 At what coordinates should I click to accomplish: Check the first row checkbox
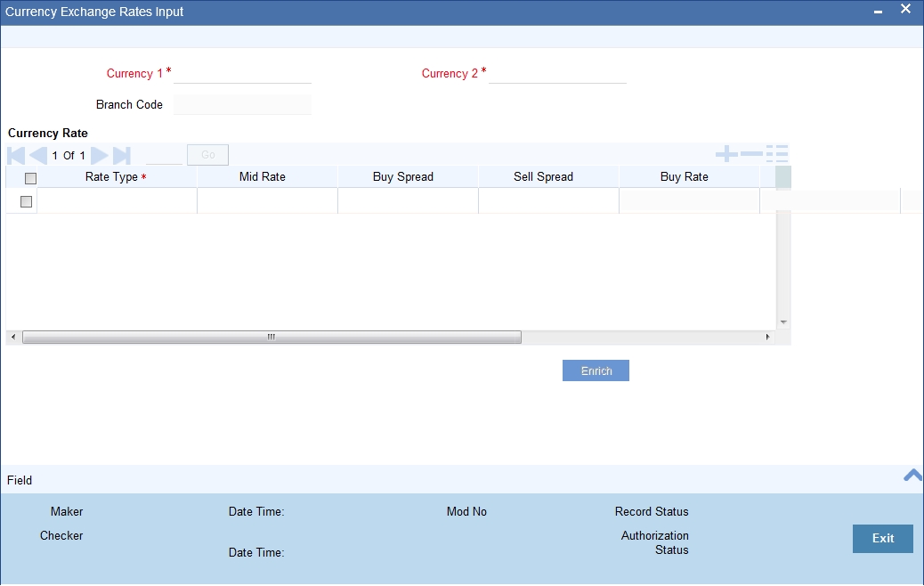[26, 201]
